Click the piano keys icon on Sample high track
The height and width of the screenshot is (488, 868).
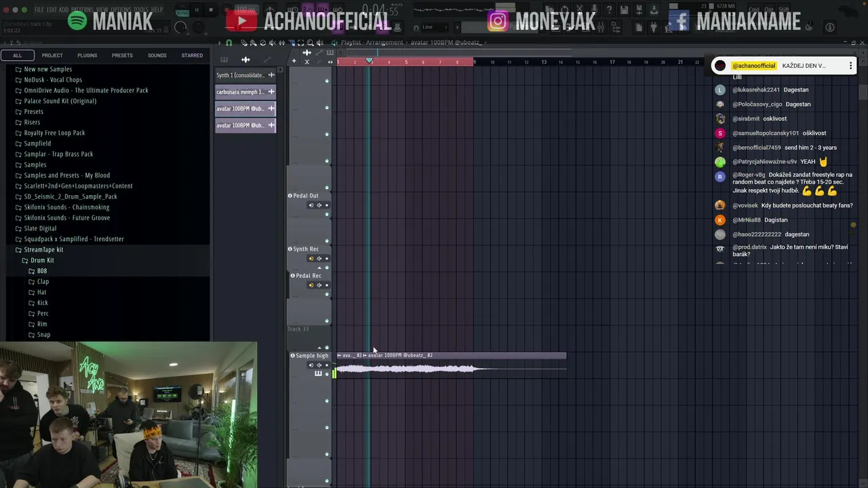[x=319, y=373]
